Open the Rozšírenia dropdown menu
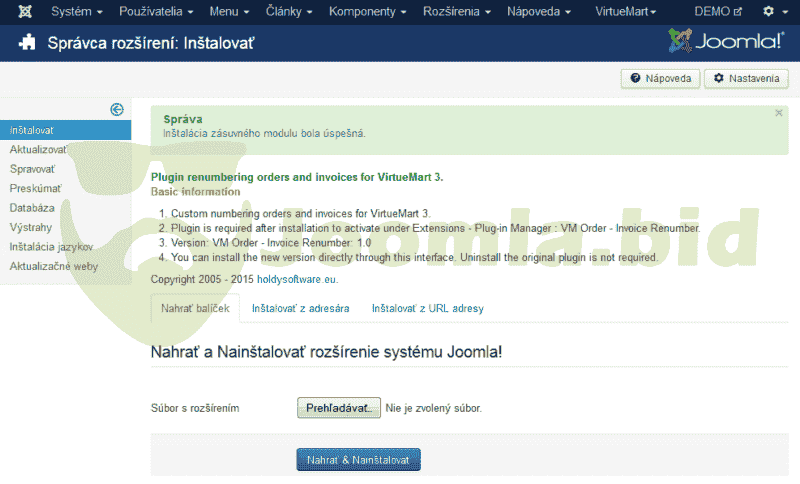 (457, 12)
